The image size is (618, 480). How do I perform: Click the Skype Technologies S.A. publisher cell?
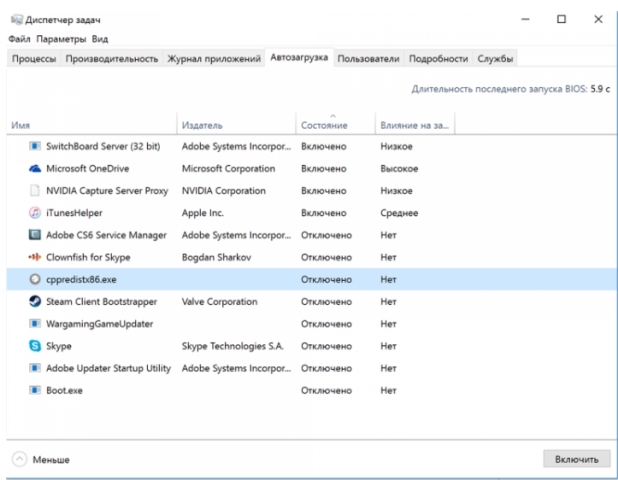(233, 346)
